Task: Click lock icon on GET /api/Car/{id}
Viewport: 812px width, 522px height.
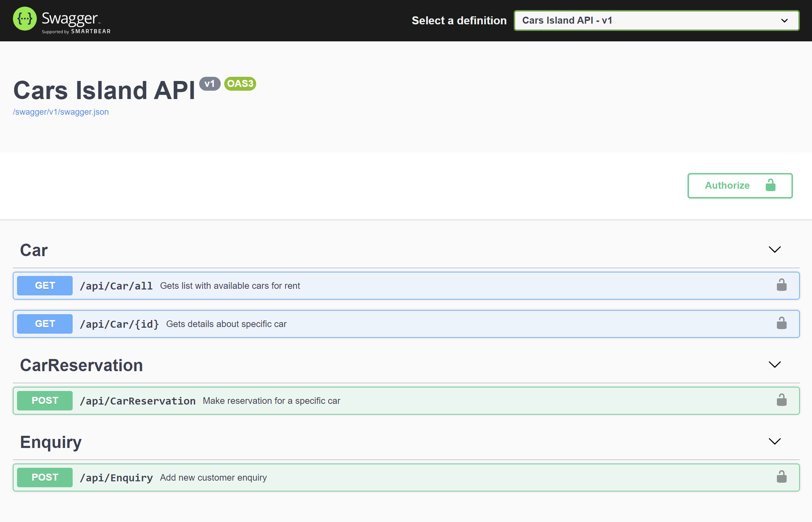Action: pyautogui.click(x=781, y=324)
